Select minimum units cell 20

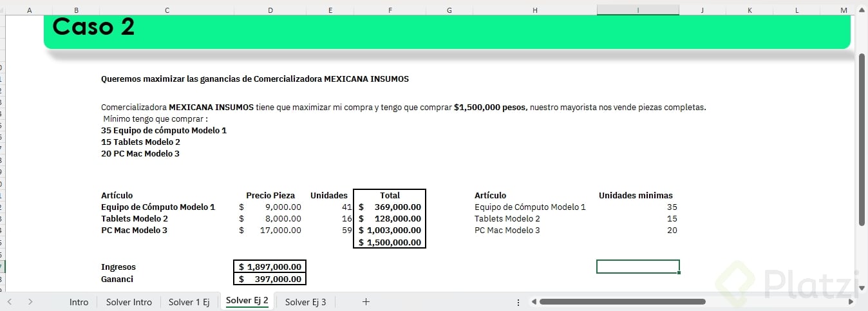(x=637, y=230)
